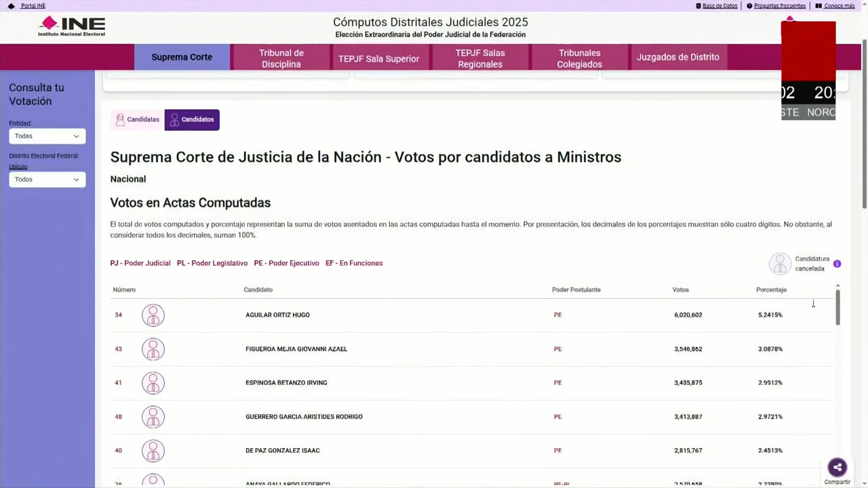Screen dimensions: 868x488
Task: Click the Ubícate link in the sidebar
Action: coord(18,167)
